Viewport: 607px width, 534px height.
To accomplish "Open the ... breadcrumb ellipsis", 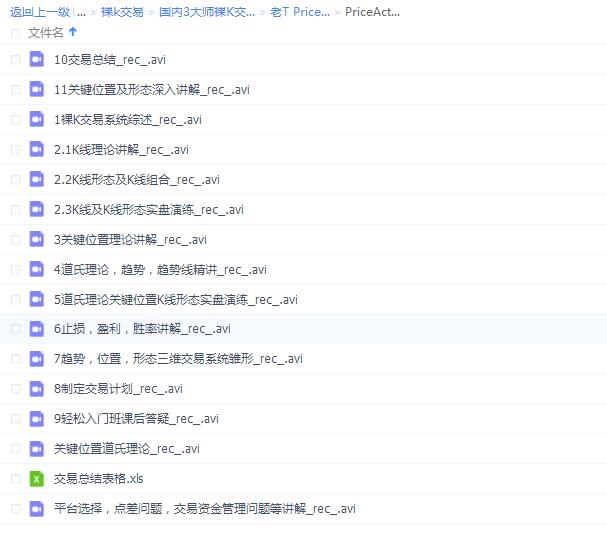I will tap(81, 13).
